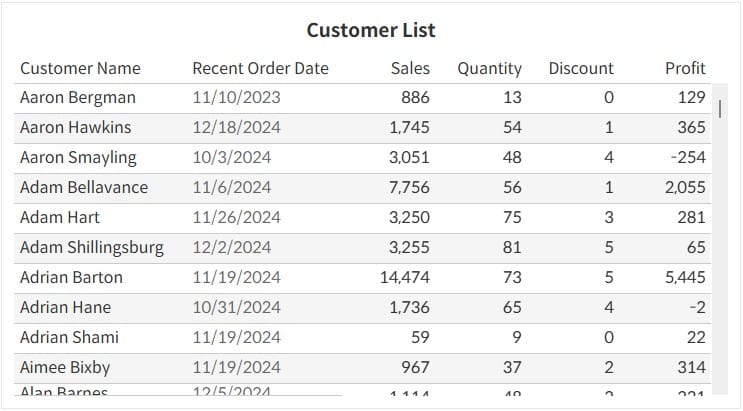Click the Quantity column header
This screenshot has width=743, height=411.
[x=489, y=68]
